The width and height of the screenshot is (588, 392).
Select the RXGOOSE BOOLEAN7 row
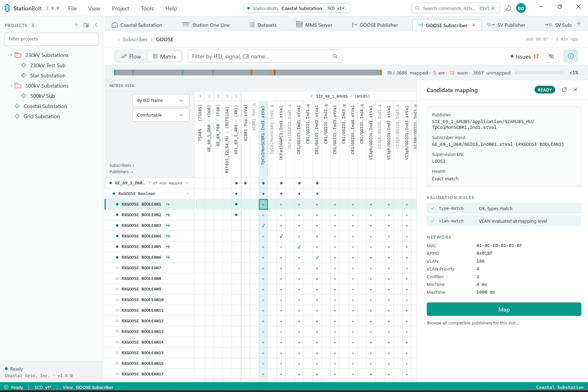(x=149, y=268)
